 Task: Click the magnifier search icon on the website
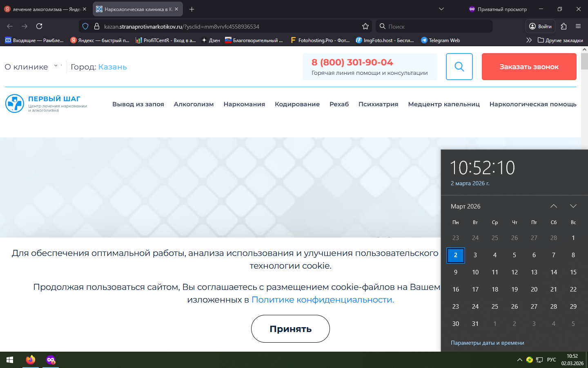click(x=459, y=67)
